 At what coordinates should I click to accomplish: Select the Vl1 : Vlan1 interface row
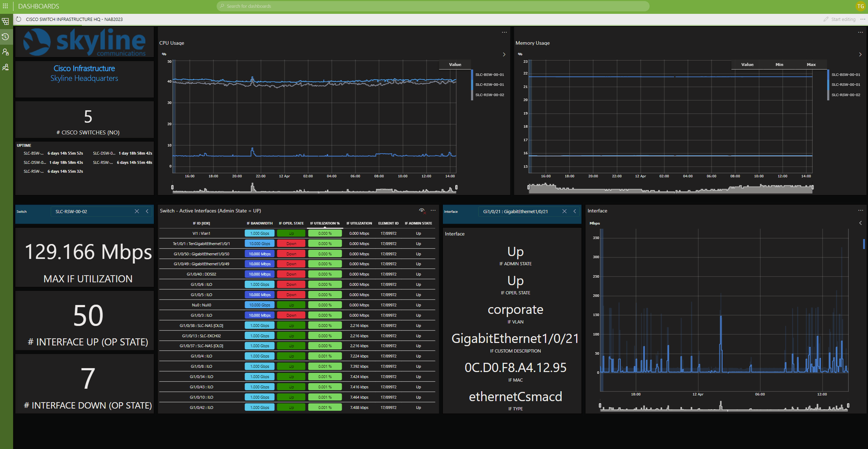pos(297,233)
